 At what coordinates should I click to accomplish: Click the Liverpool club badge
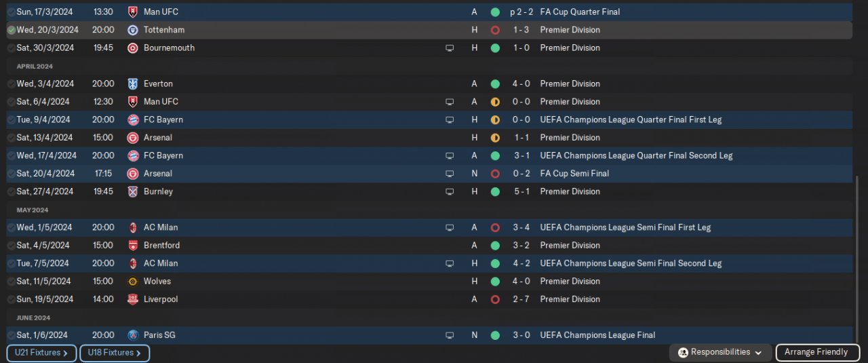(133, 299)
